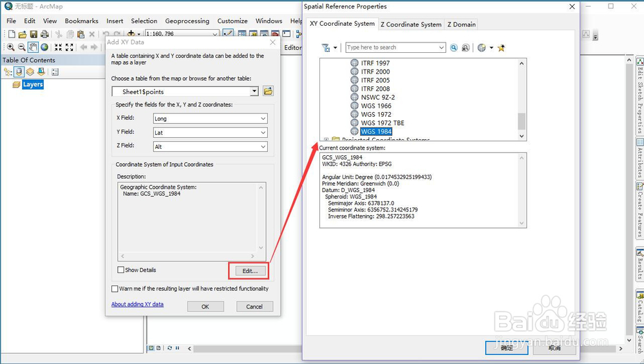Click the Fixed Zoom In arrows icon

click(x=59, y=47)
